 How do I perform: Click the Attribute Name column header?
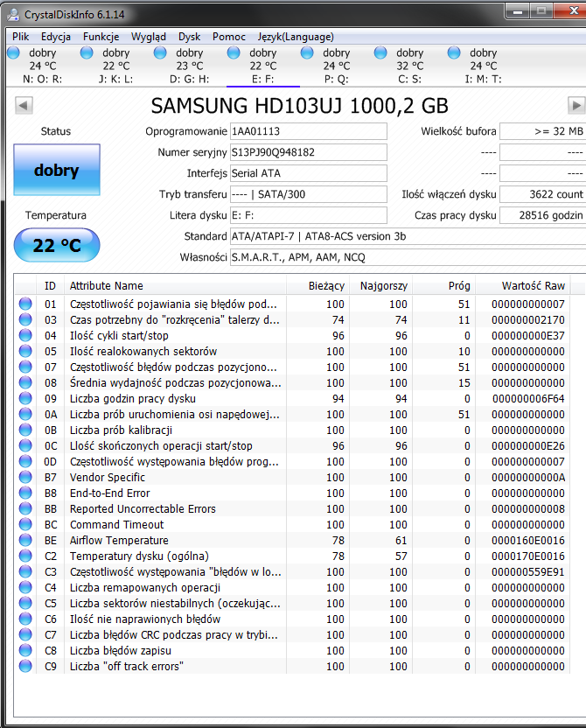click(x=175, y=285)
